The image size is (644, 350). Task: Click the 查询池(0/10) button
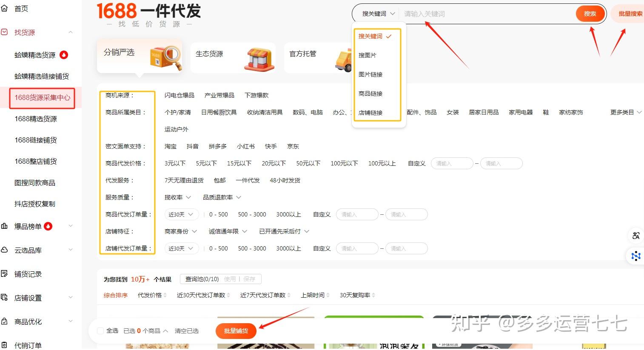point(202,279)
